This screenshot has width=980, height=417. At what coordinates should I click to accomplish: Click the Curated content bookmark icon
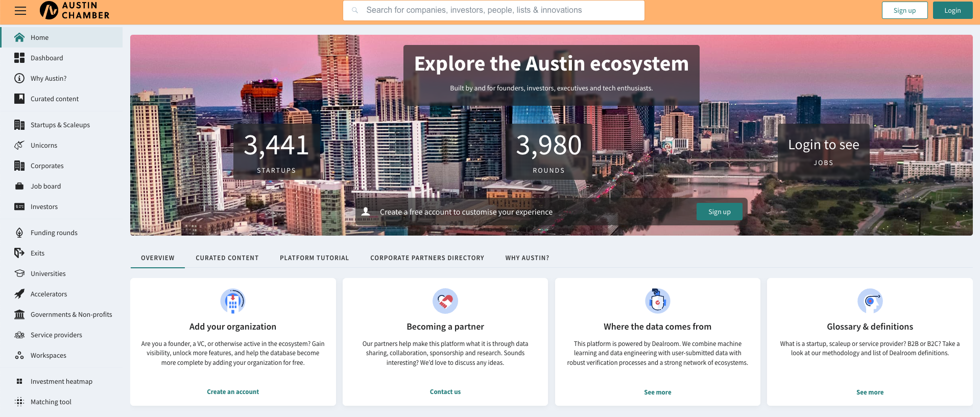19,99
